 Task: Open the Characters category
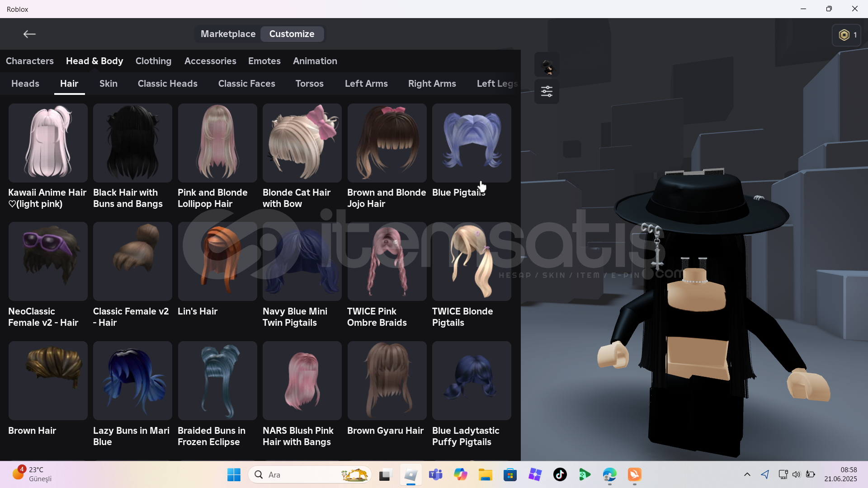point(30,61)
